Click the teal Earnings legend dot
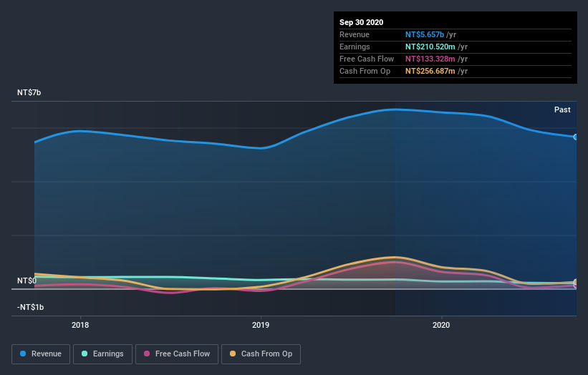The height and width of the screenshot is (375, 588). [85, 354]
